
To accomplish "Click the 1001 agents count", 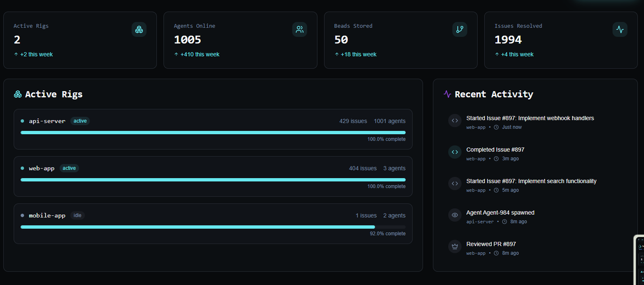I will (x=390, y=121).
